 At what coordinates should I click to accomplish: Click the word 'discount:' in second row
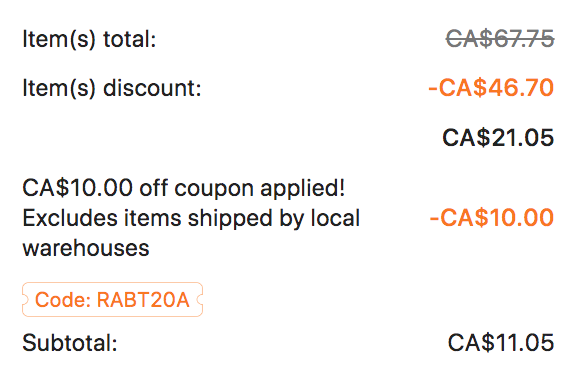[152, 89]
